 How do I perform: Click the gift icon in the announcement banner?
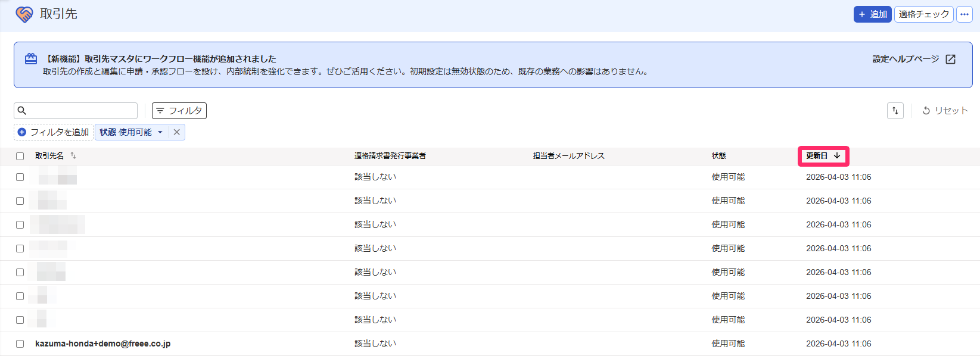pyautogui.click(x=31, y=59)
